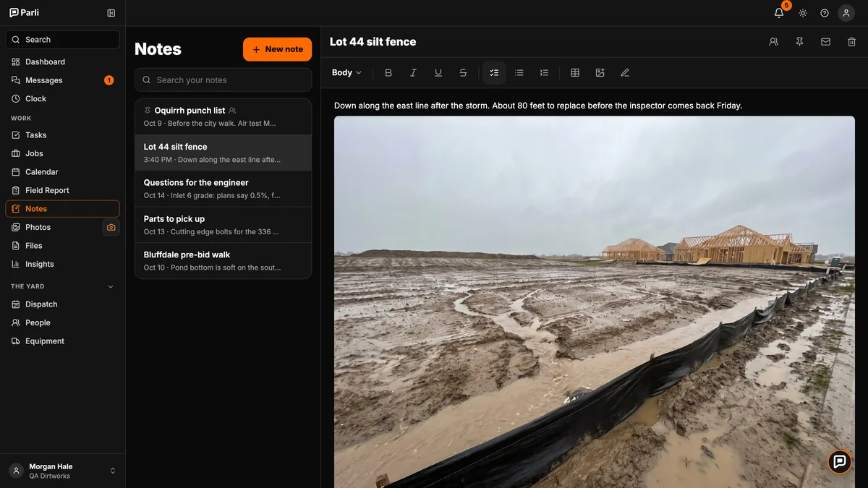Screen dimensions: 868x488
Task: Open the chat bubble widget
Action: click(839, 461)
